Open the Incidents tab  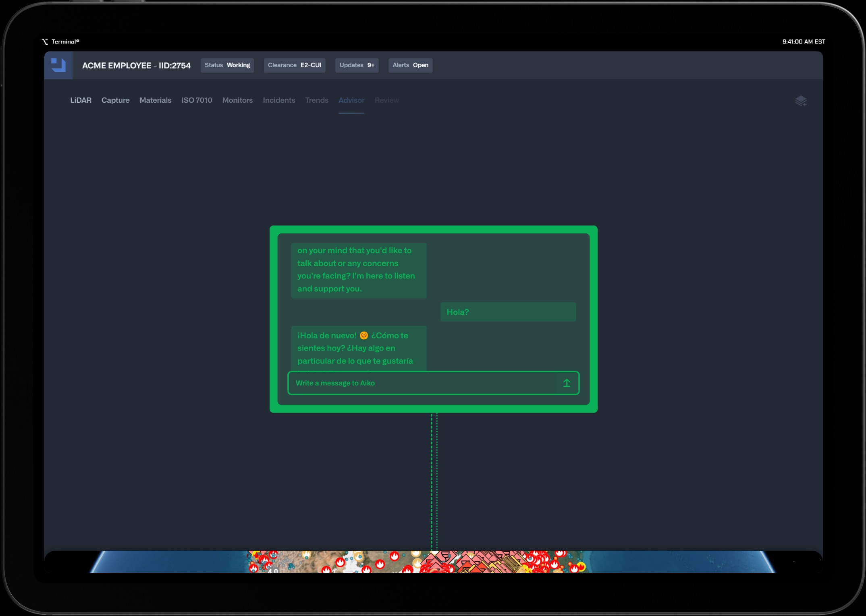pyautogui.click(x=278, y=100)
